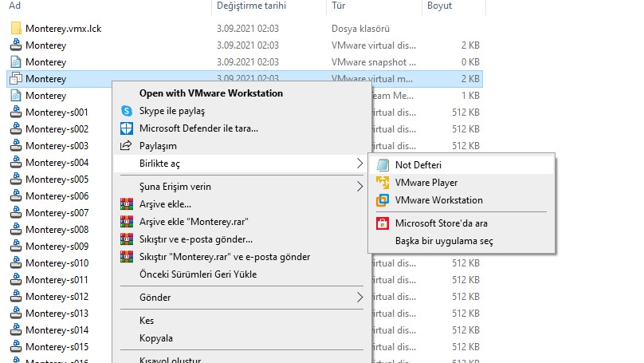Click the VMware snapshot type cell

click(374, 62)
